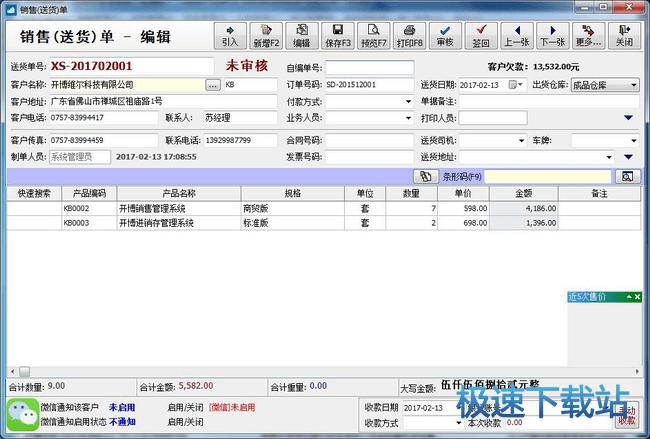650x439 pixels.
Task: Save the order using 保存F3
Action: [x=337, y=35]
